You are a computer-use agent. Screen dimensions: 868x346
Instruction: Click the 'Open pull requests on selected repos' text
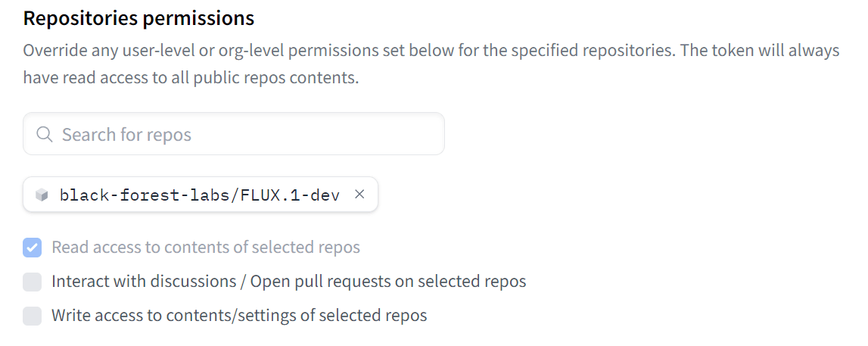tap(388, 281)
